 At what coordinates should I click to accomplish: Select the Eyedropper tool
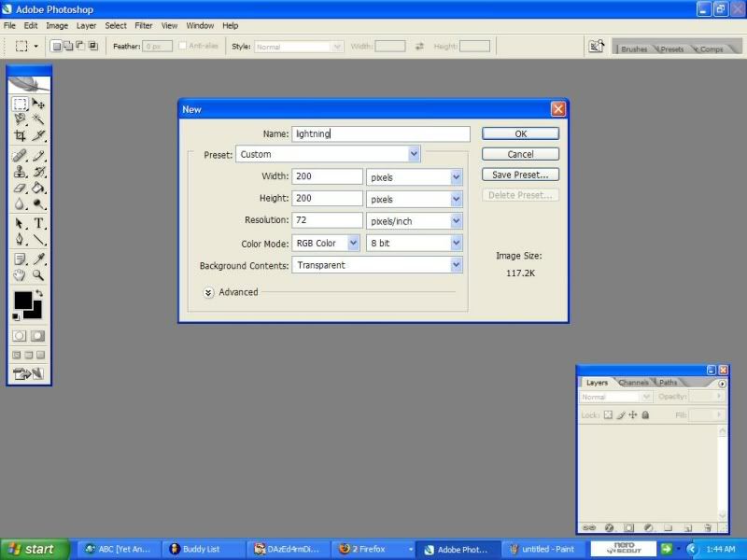coord(38,259)
